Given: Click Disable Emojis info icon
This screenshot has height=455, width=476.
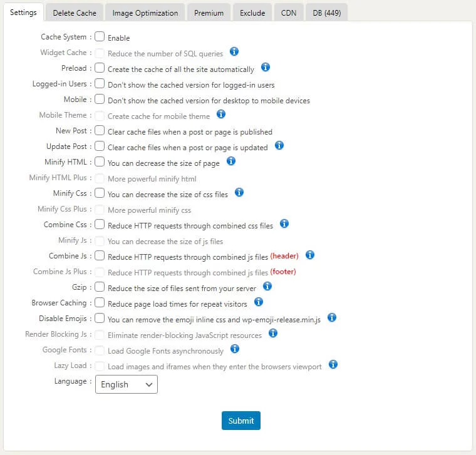Looking at the screenshot, I should (x=332, y=318).
